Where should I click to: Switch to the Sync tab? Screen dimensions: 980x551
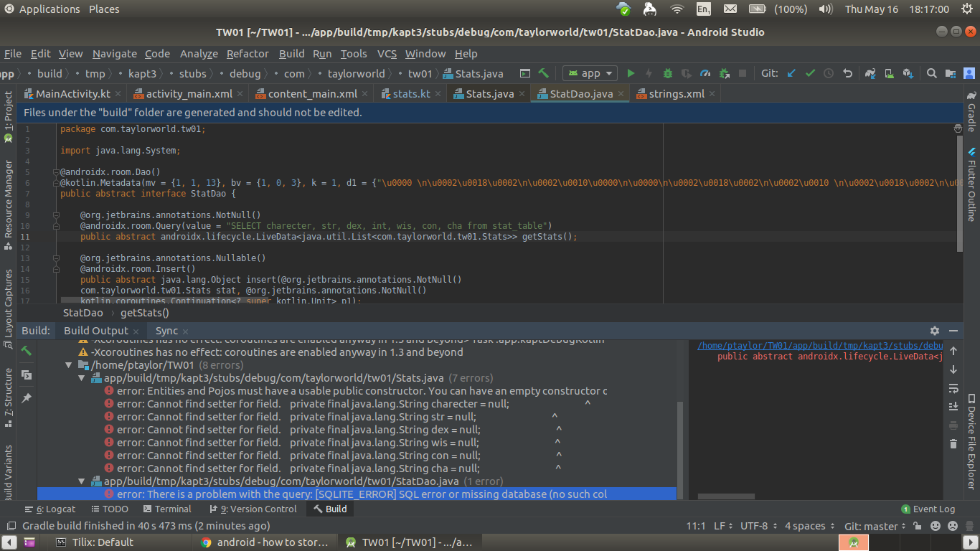[166, 331]
